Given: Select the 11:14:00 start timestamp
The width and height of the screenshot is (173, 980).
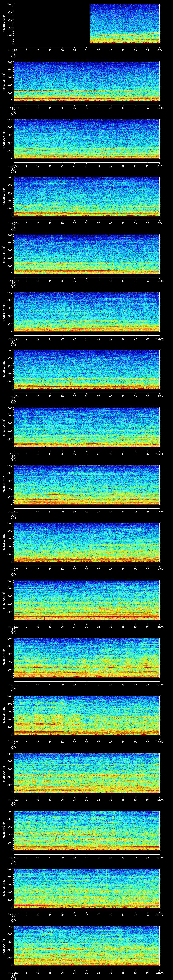Looking at the screenshot, I should (x=13, y=627).
